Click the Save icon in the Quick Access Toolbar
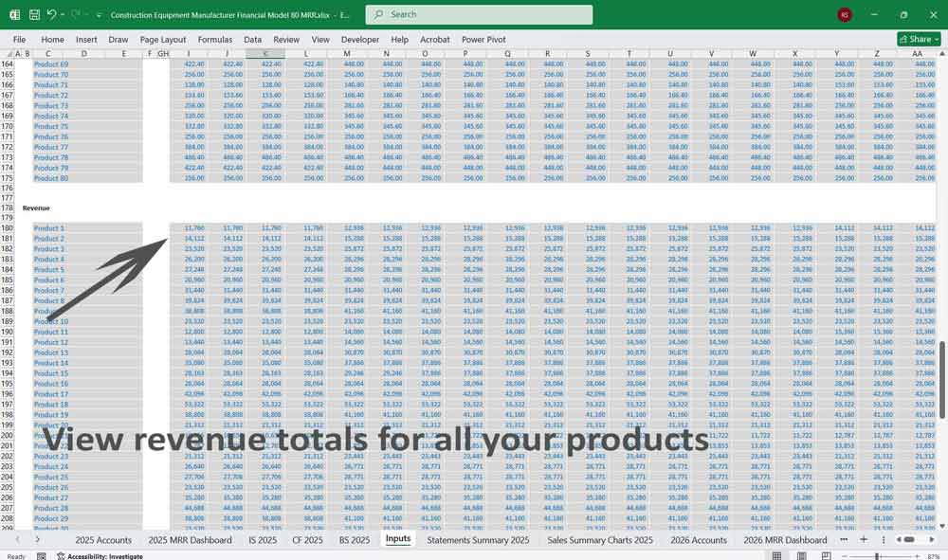 [x=33, y=14]
